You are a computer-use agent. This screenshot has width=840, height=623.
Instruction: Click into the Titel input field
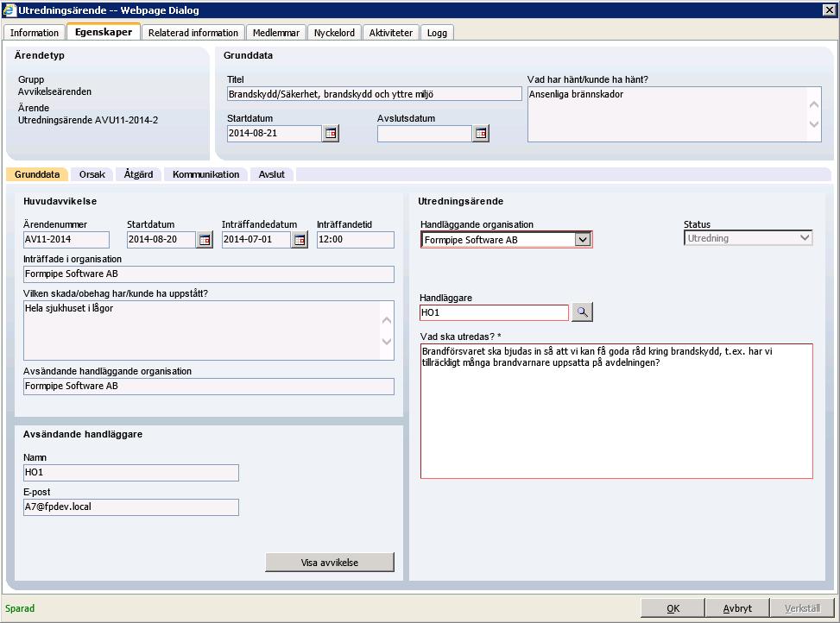[x=374, y=94]
